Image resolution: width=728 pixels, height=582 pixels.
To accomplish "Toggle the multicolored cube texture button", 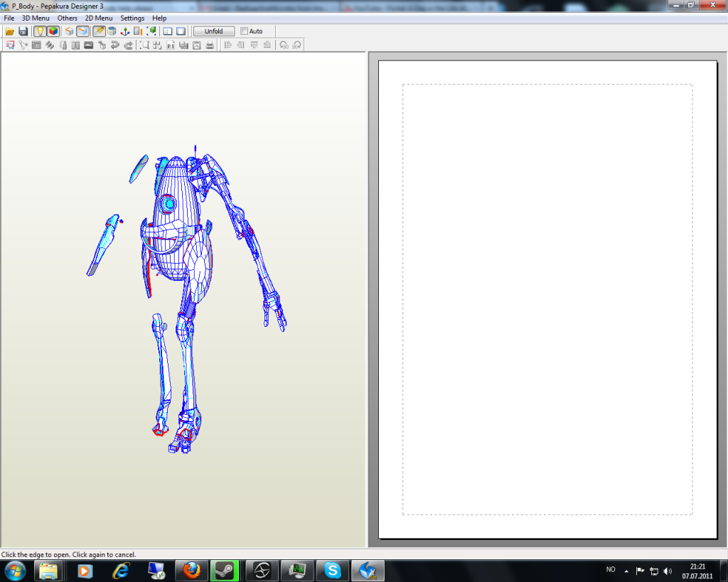I will (x=53, y=31).
